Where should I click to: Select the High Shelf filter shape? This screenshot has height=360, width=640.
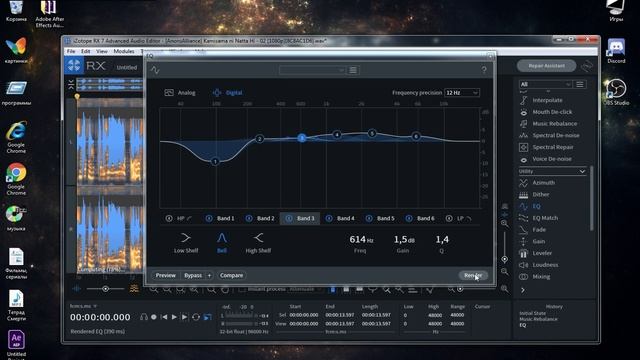[x=258, y=243]
